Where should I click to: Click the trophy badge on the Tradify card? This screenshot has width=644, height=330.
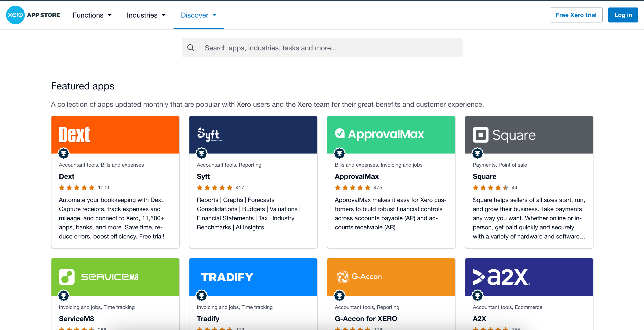pos(202,296)
